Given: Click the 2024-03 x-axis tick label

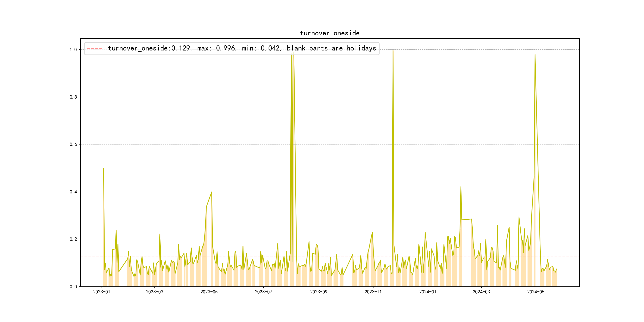Looking at the screenshot, I should (x=481, y=292).
